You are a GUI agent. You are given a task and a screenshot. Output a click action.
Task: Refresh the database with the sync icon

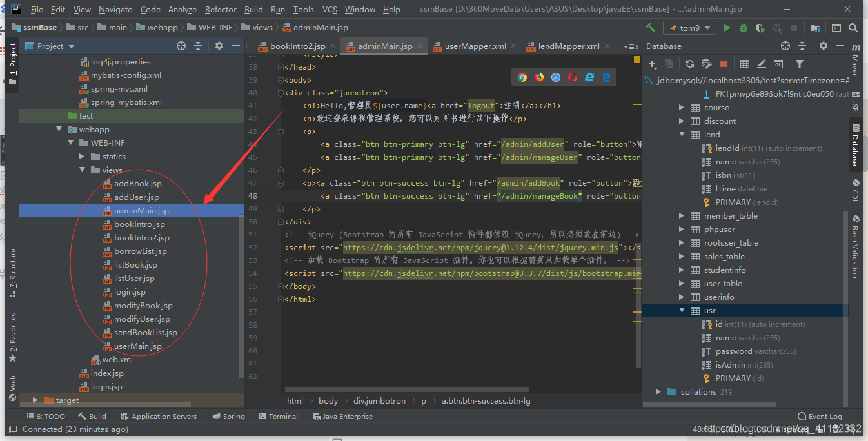click(690, 64)
